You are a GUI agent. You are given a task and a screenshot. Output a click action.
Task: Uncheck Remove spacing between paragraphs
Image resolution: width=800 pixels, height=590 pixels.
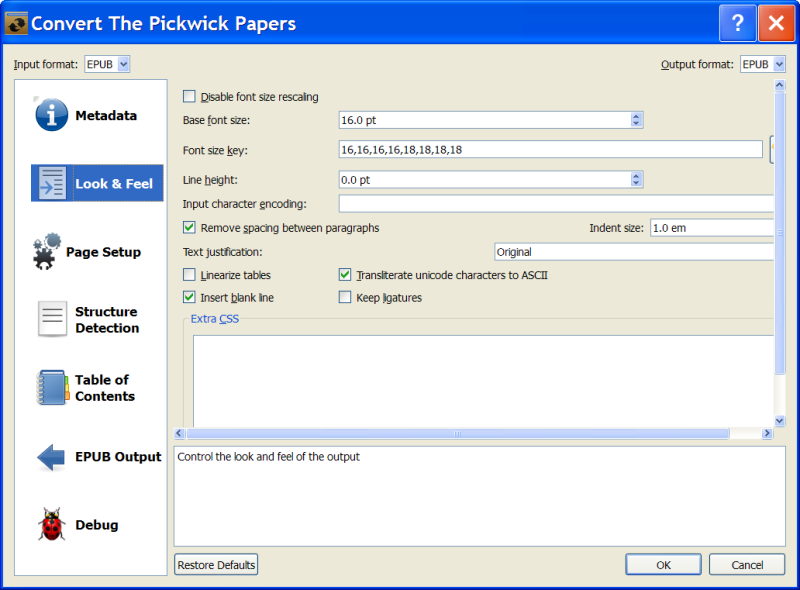(x=189, y=228)
